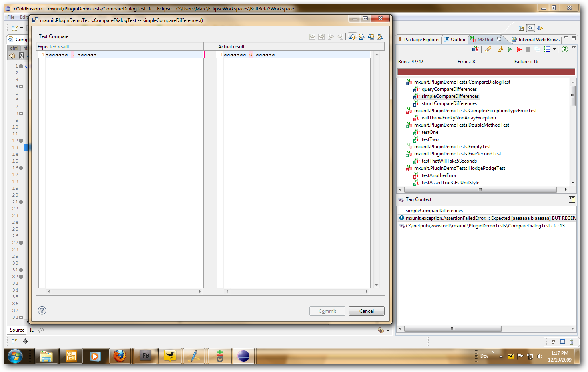Open Eclipse from the taskbar
Viewport: 588px width, 372px height.
pyautogui.click(x=243, y=356)
